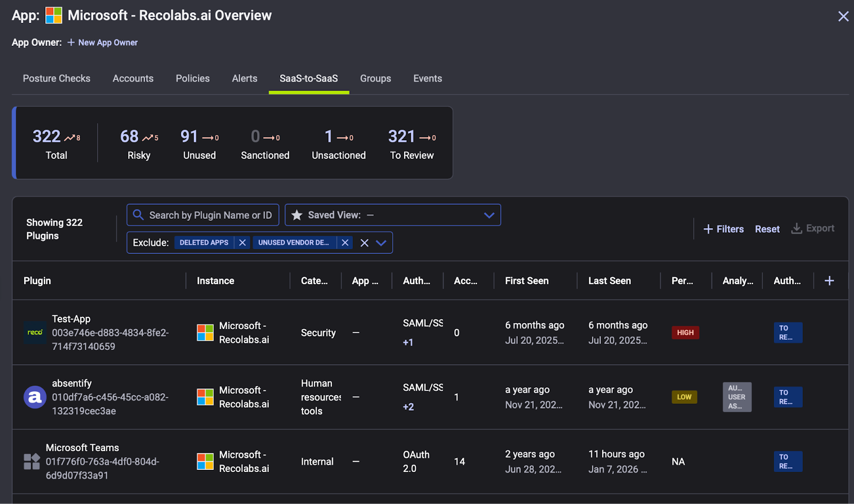Open the Accounts tab
Image resolution: width=854 pixels, height=504 pixels.
coord(133,78)
